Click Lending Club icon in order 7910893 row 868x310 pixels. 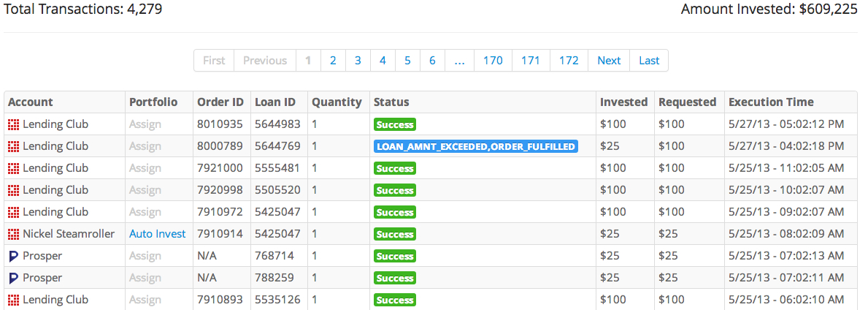pos(13,300)
